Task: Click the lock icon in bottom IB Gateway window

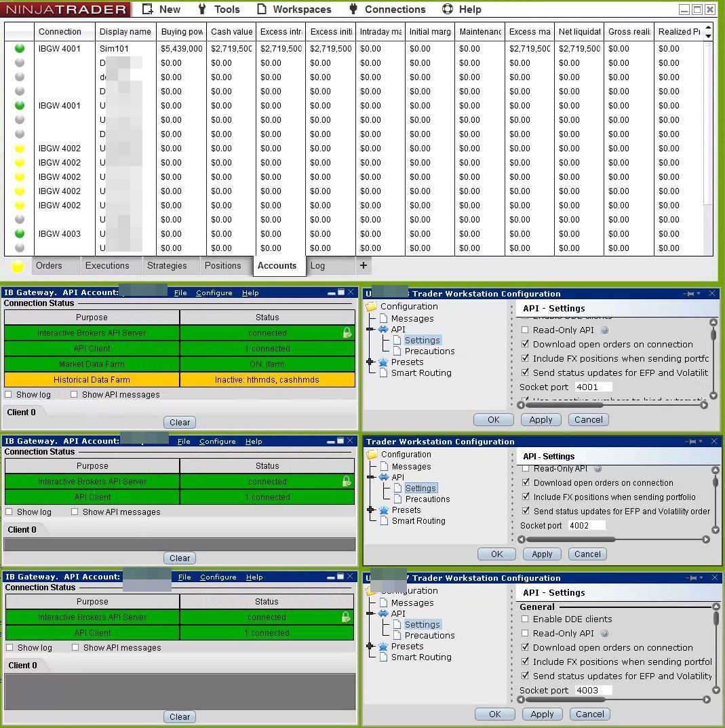Action: click(346, 617)
